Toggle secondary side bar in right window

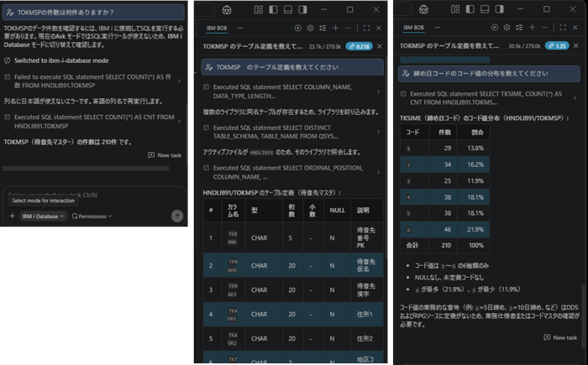(x=500, y=9)
